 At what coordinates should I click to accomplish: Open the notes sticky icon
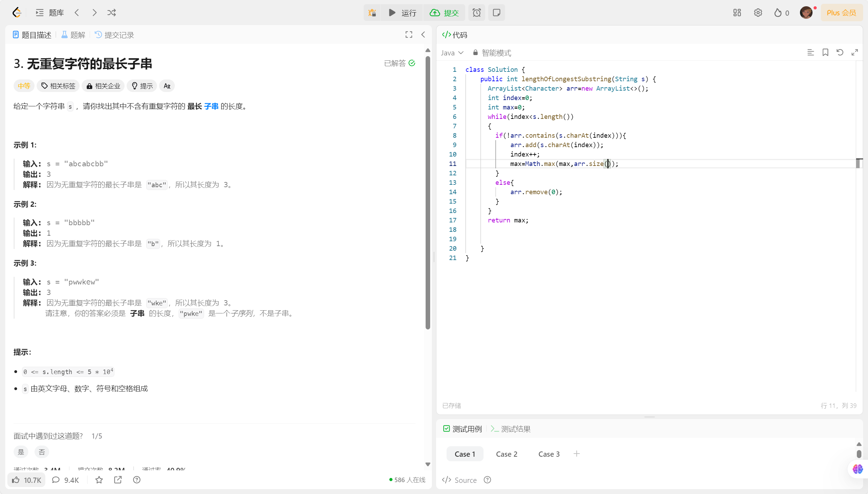pyautogui.click(x=496, y=13)
